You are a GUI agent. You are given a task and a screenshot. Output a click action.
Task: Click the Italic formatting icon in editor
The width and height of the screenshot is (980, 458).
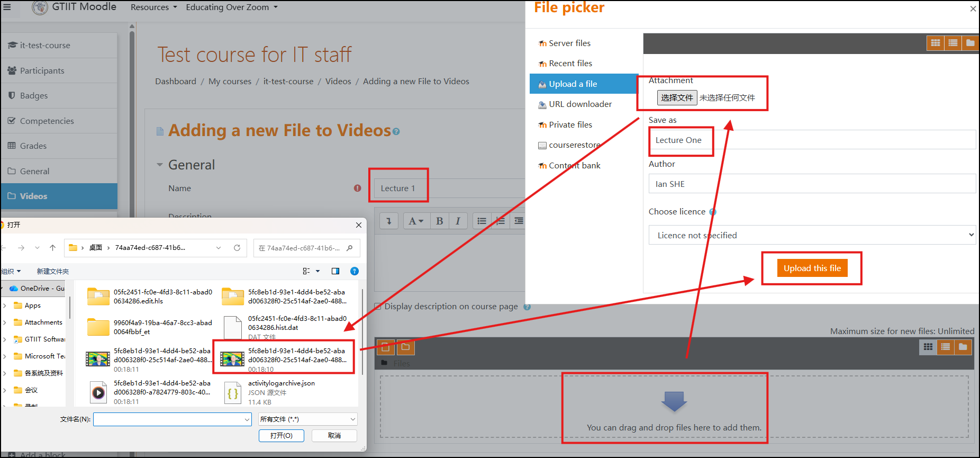point(458,221)
